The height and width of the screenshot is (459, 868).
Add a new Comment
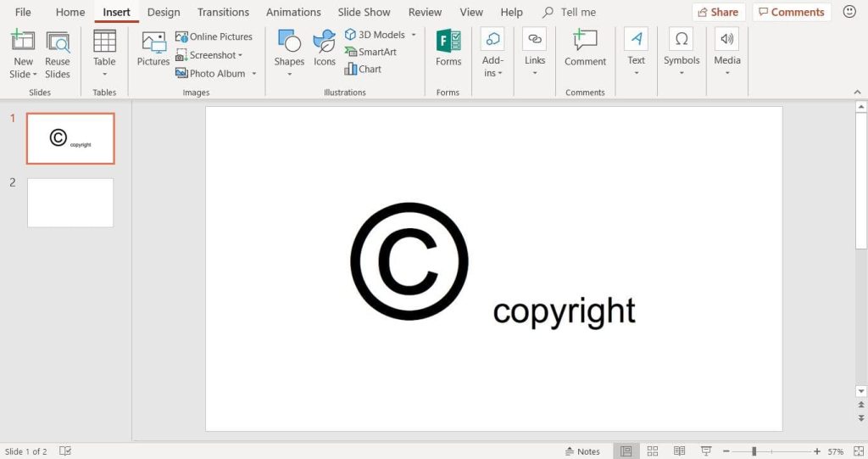coord(585,48)
